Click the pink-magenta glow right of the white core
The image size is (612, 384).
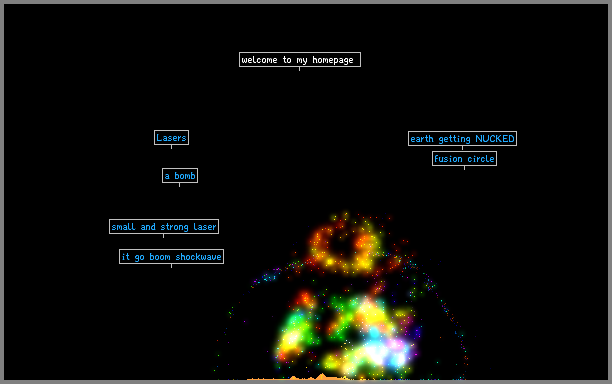click(x=397, y=344)
